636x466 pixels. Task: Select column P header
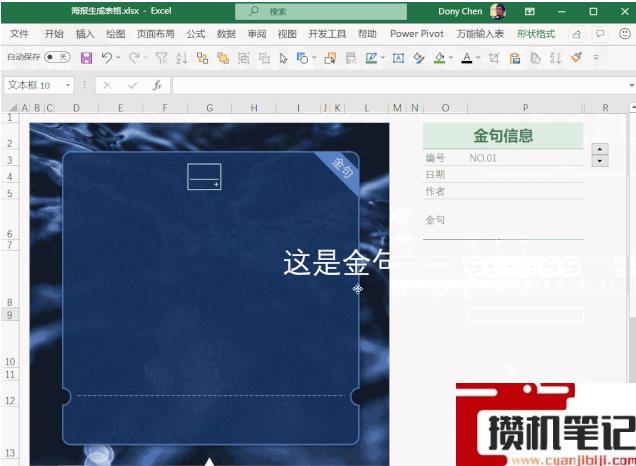tap(526, 108)
